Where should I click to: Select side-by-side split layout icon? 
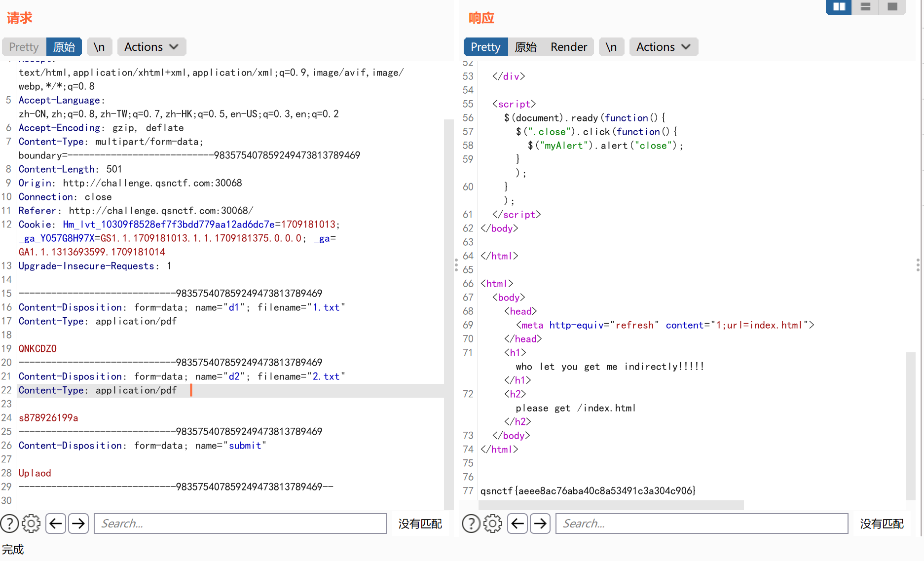coord(839,7)
